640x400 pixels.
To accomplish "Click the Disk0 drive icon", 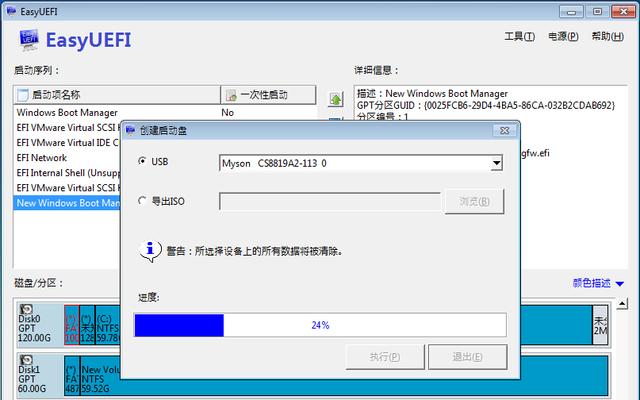I will [x=26, y=309].
